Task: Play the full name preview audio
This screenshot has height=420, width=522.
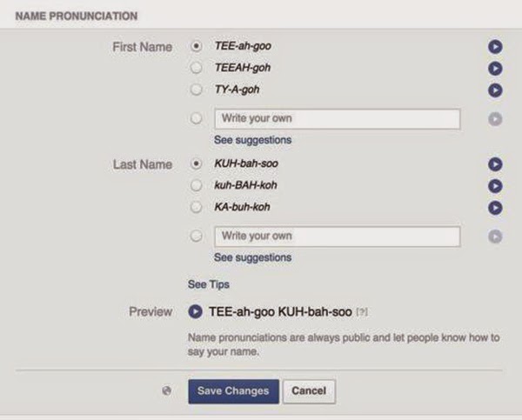Action: 195,312
